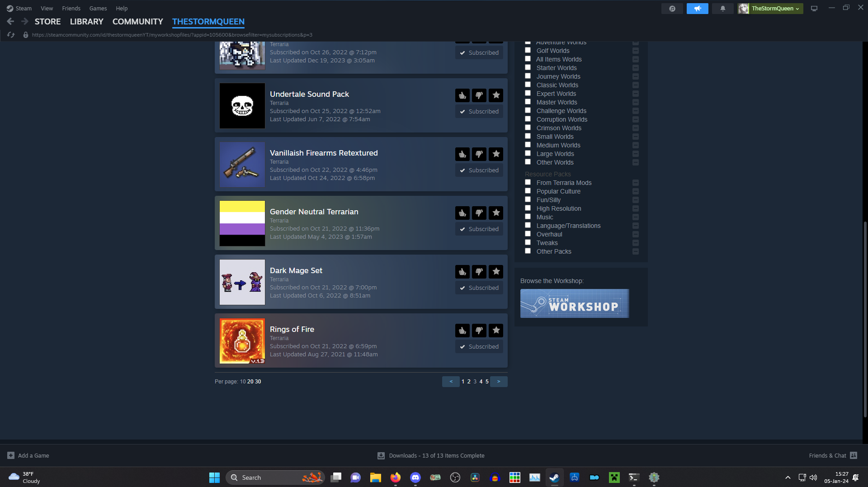
Task: Favorite Gender Neutral Terrarian with star
Action: click(496, 213)
